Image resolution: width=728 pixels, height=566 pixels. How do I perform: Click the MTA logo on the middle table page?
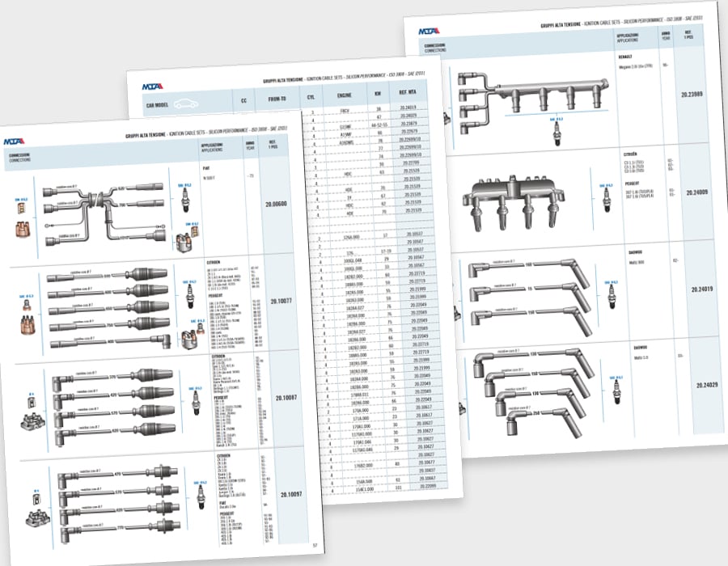click(152, 87)
